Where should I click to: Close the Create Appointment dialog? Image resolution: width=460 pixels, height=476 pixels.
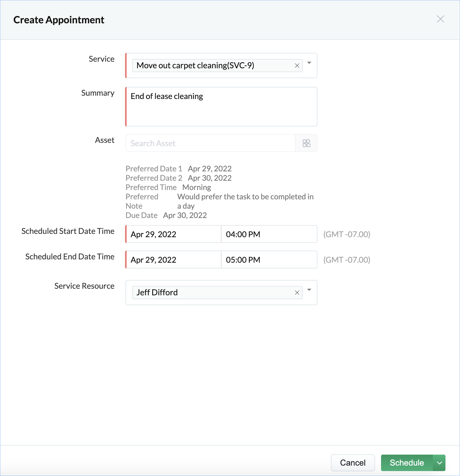click(x=440, y=19)
